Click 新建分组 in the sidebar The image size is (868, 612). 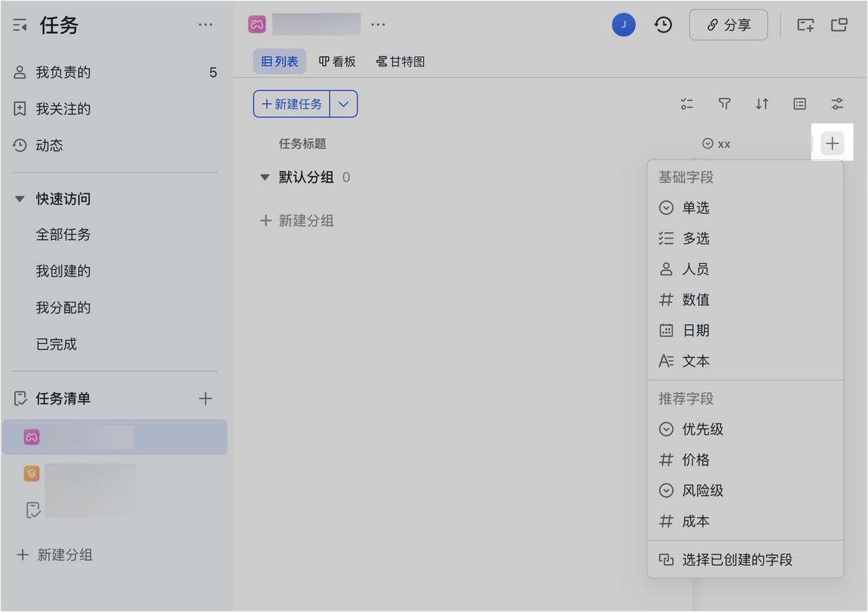55,555
